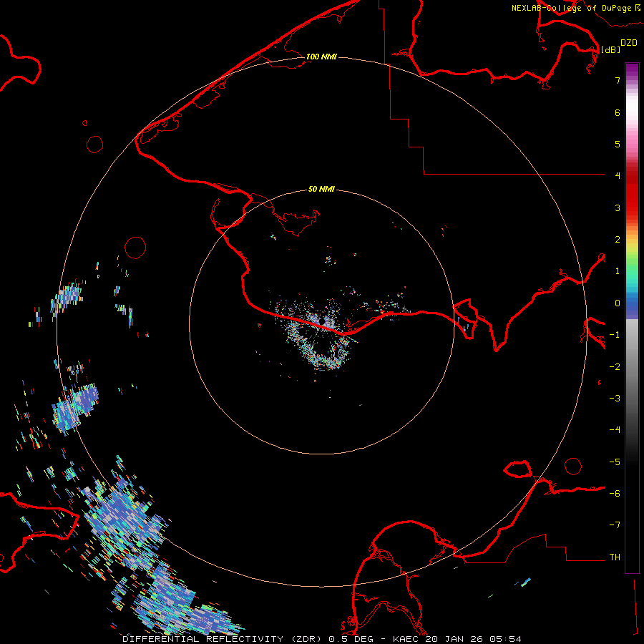Click the DIFFERENTIAL REFLECTIVITY (ZDR) title text
Screen dimensions: 644x644
[223, 639]
